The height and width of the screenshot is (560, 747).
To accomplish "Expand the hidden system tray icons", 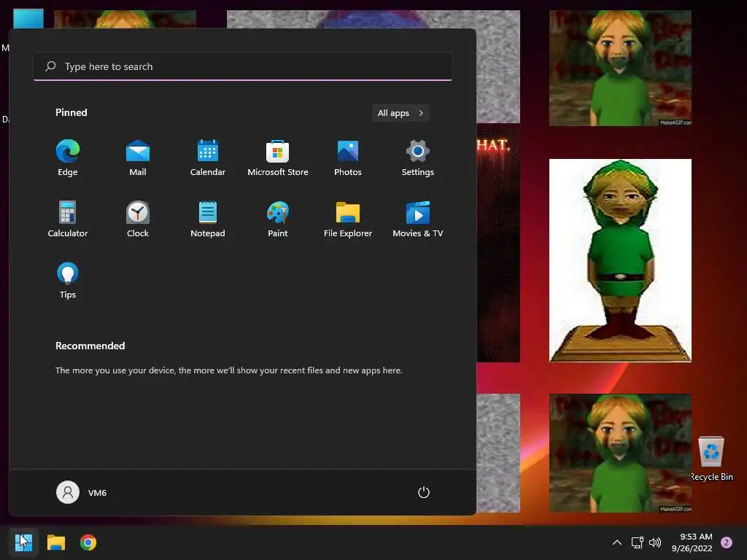I will (x=617, y=542).
